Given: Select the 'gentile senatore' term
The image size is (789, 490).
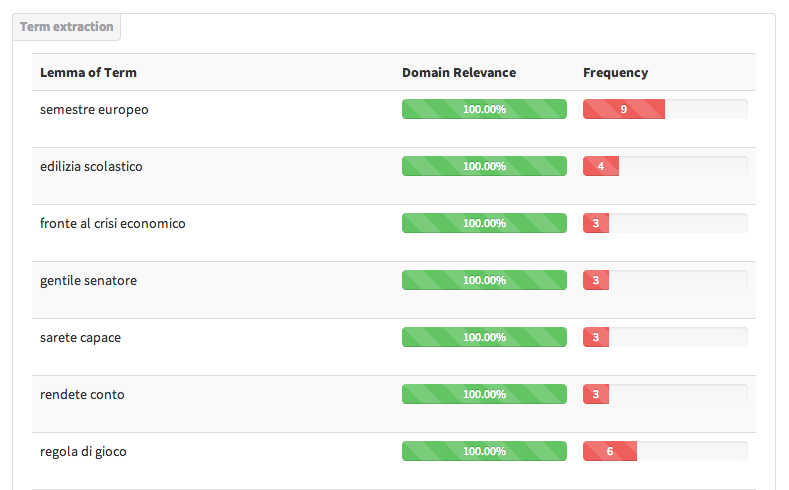Looking at the screenshot, I should 89,281.
